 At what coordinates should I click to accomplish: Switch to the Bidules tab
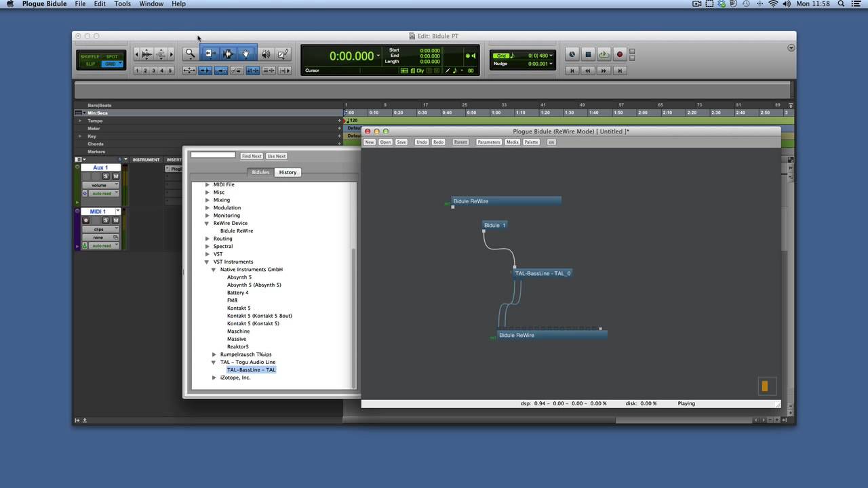click(260, 172)
